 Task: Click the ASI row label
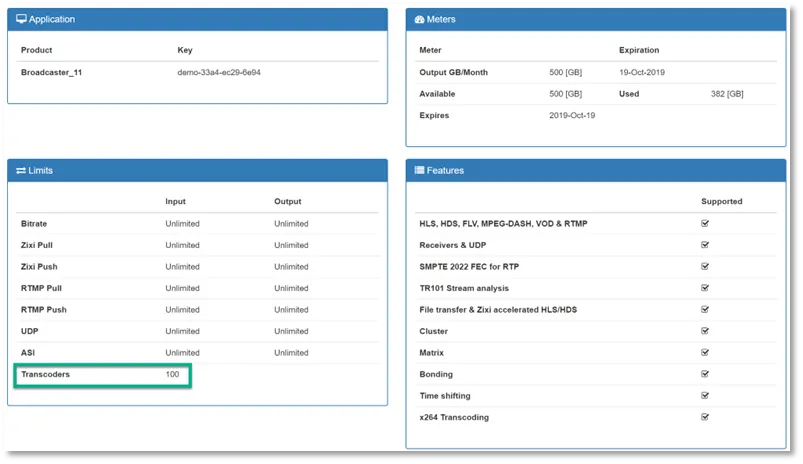pos(28,353)
